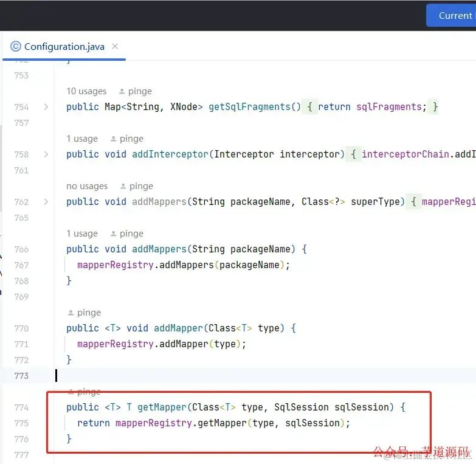Click the person icon beside '10 usages'
Image resolution: width=476 pixels, height=464 pixels.
click(122, 91)
